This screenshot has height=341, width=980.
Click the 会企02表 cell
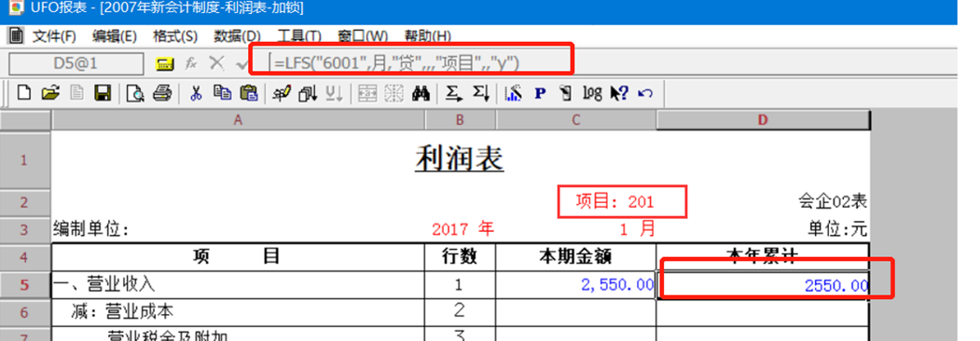(833, 201)
